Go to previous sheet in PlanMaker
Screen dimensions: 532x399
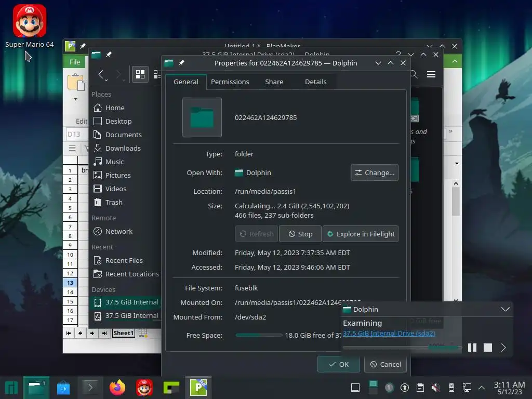(80, 333)
